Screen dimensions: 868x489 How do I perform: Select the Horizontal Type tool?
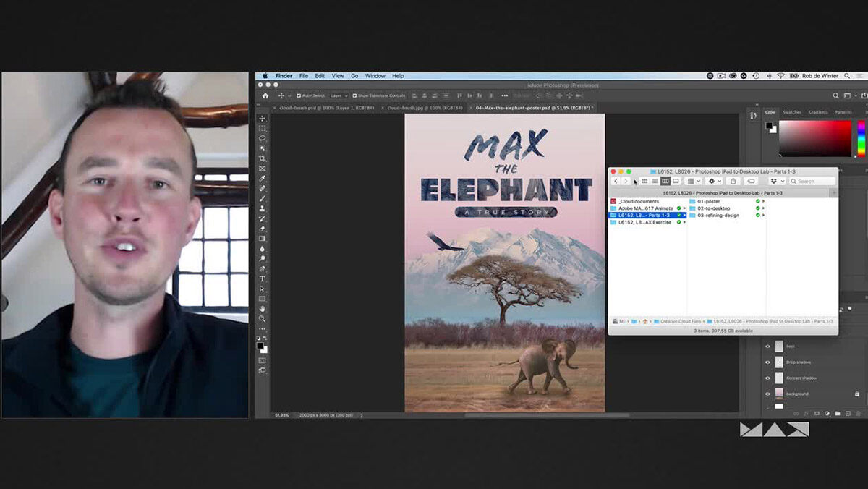[262, 279]
